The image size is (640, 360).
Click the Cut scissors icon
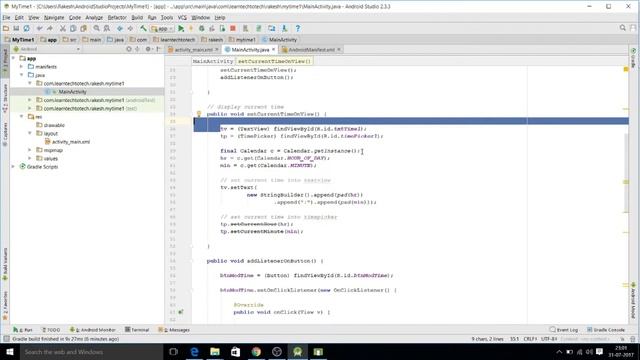click(x=62, y=28)
